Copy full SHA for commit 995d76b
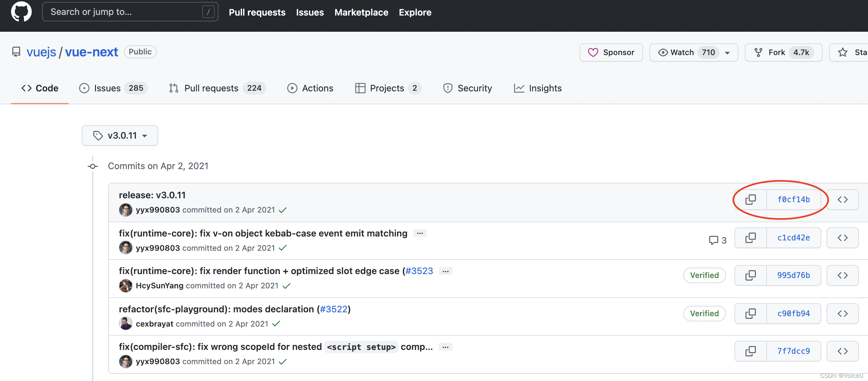Screen dimensions: 868x381 750,275
